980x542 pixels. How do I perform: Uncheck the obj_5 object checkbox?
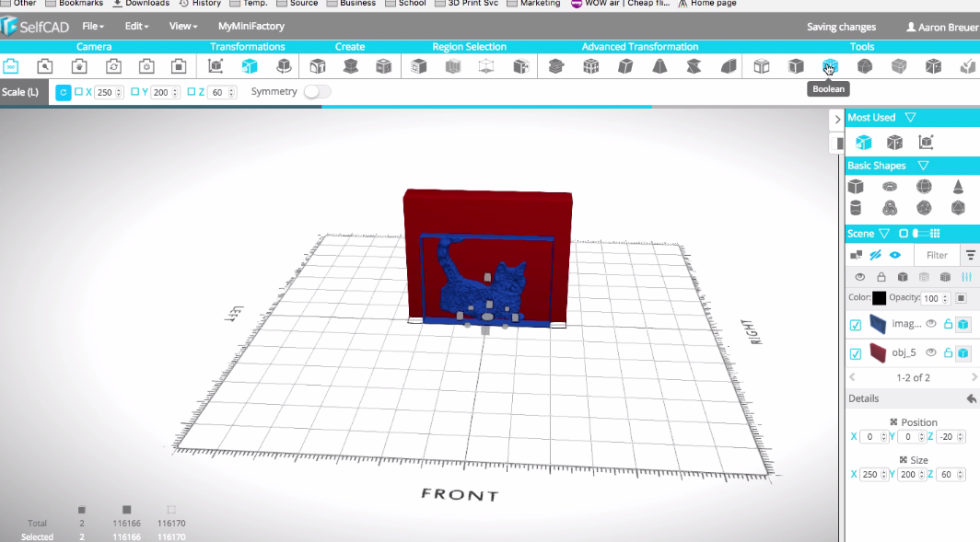click(x=856, y=354)
